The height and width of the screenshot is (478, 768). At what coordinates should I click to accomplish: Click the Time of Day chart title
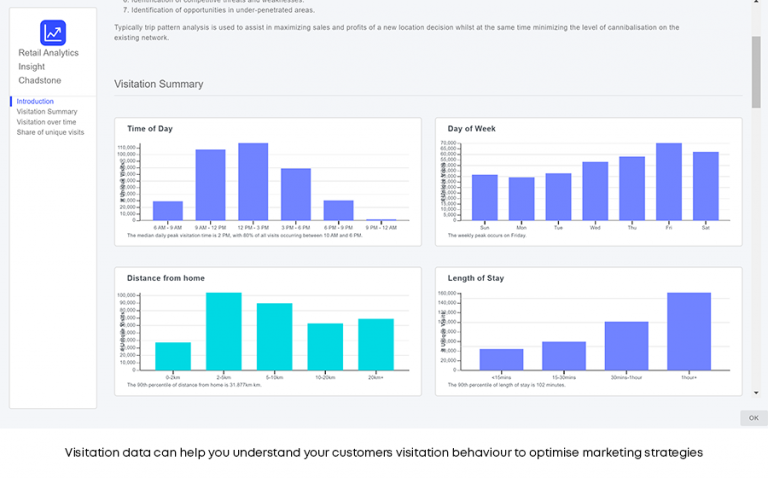150,129
